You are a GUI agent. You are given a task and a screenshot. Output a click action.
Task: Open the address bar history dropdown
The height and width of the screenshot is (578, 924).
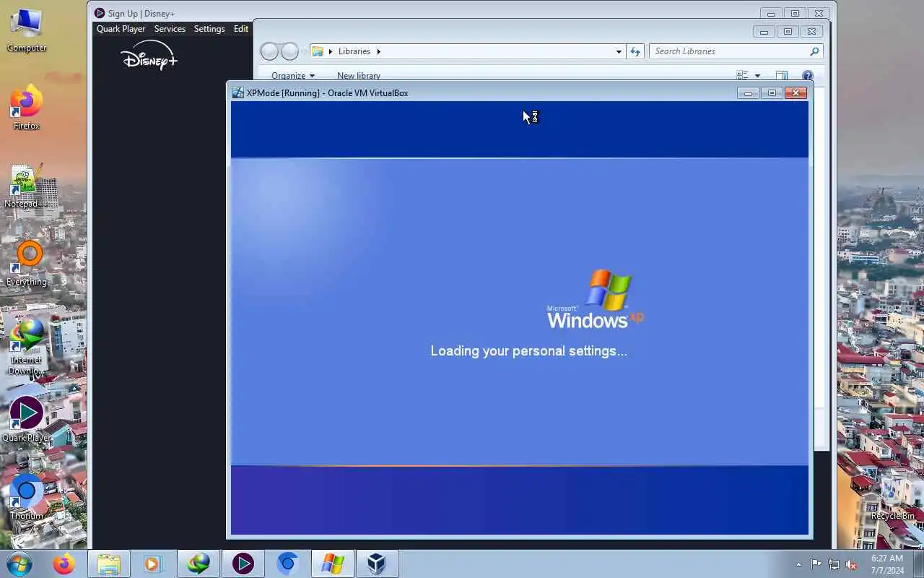click(619, 51)
